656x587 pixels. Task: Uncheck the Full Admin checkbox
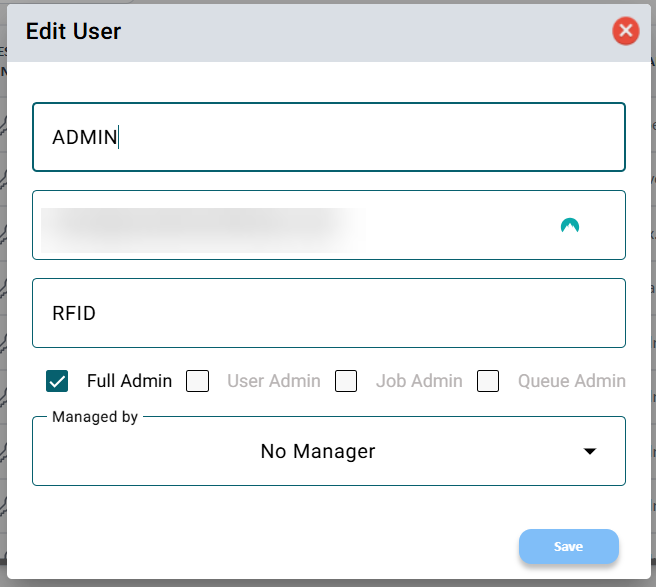point(57,381)
